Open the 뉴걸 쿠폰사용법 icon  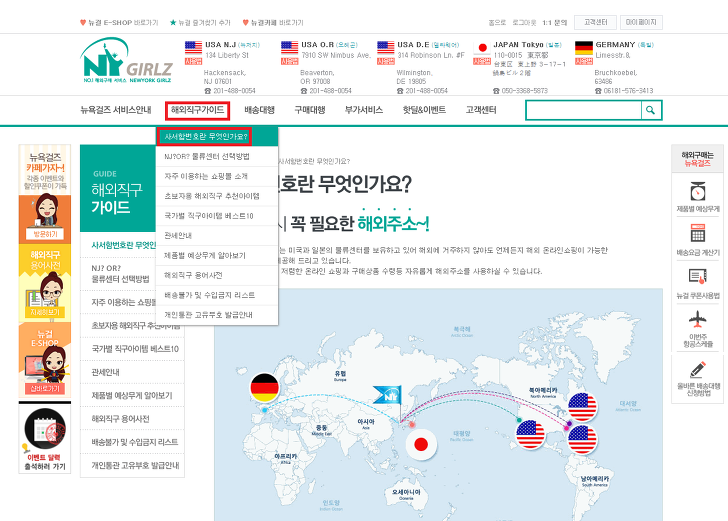(697, 277)
